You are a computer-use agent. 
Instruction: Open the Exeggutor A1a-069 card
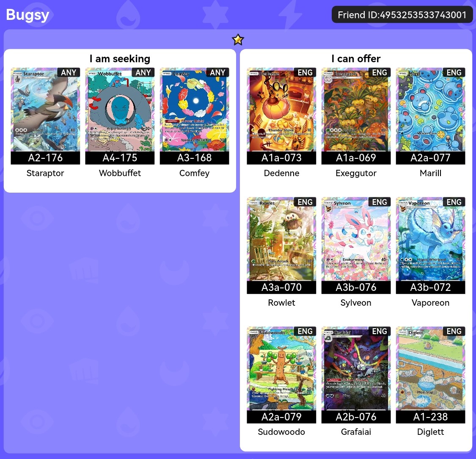[x=356, y=116]
